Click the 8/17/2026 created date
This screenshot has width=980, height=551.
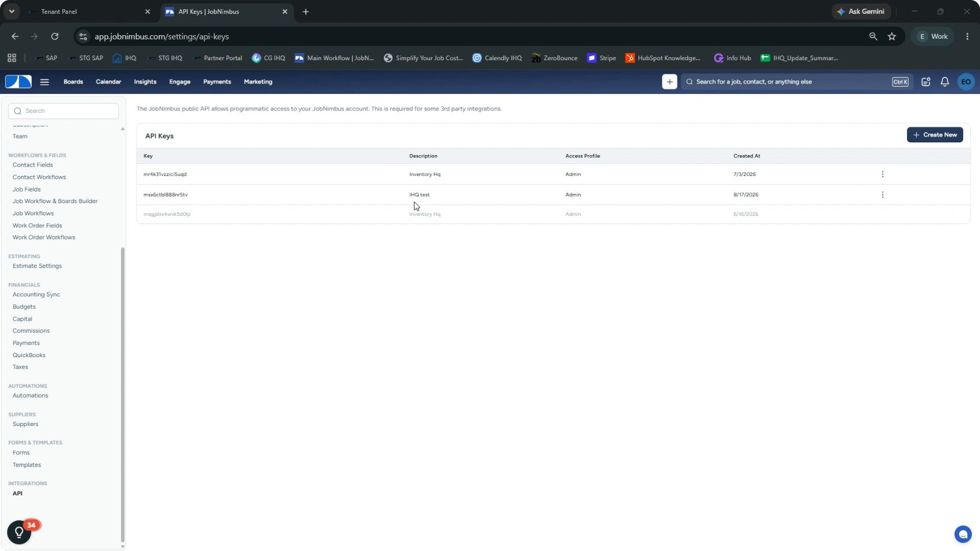pos(746,194)
